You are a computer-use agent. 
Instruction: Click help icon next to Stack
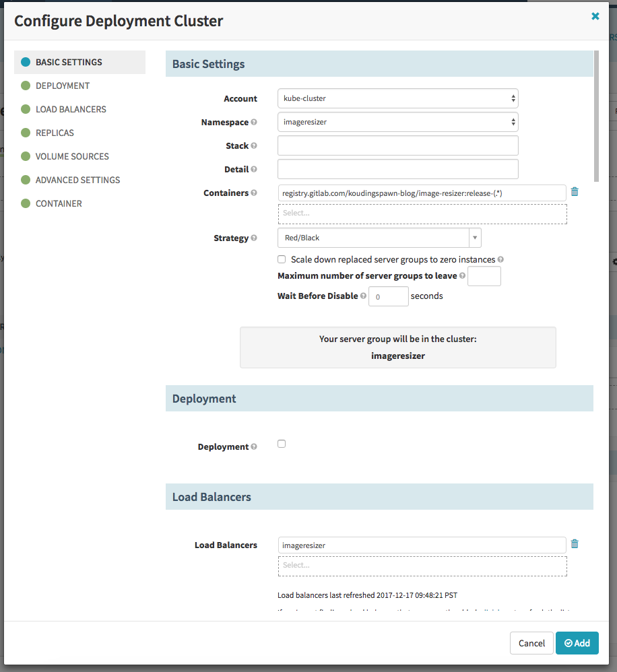254,146
